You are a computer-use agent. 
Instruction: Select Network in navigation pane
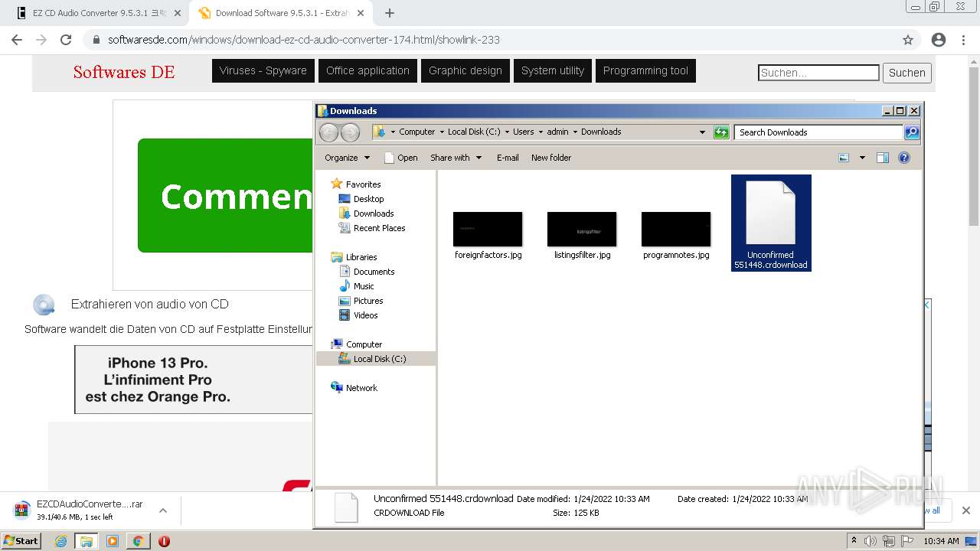click(x=361, y=388)
